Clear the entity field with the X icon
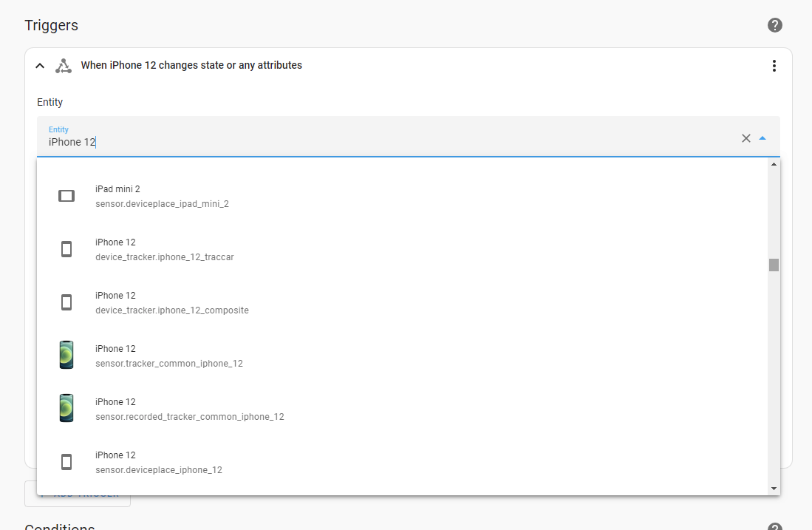 pyautogui.click(x=746, y=137)
